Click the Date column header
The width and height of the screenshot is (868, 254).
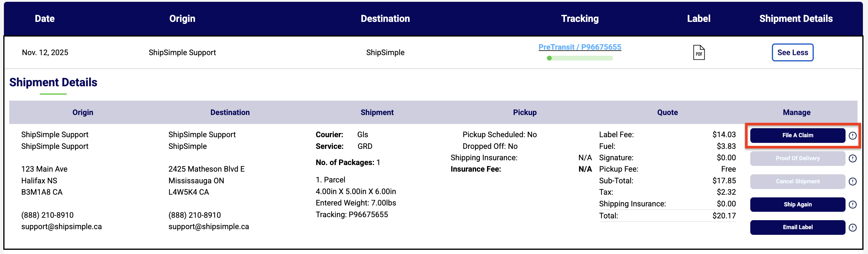coord(44,19)
